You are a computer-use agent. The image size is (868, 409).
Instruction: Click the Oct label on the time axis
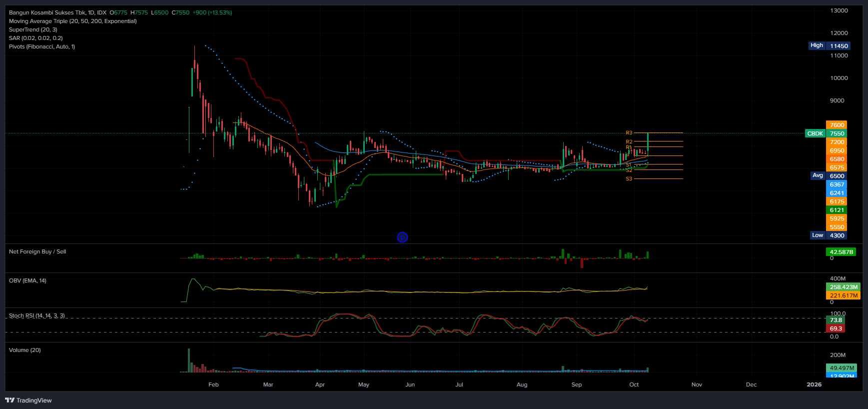[634, 384]
